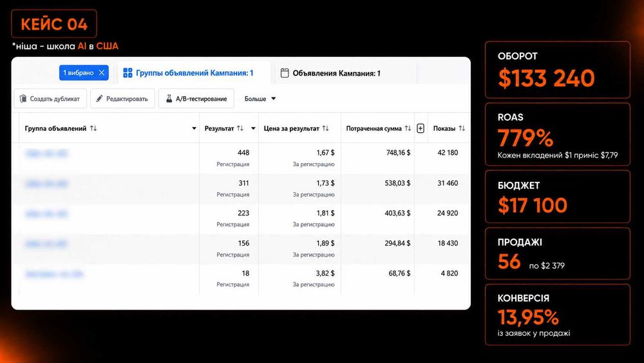Switch to Группы объявлений Кампания: 1 tab
This screenshot has width=644, height=363.
pyautogui.click(x=194, y=73)
